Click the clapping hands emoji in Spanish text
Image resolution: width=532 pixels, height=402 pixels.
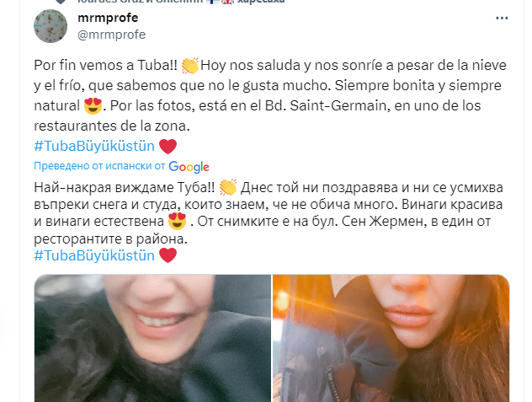pyautogui.click(x=190, y=66)
